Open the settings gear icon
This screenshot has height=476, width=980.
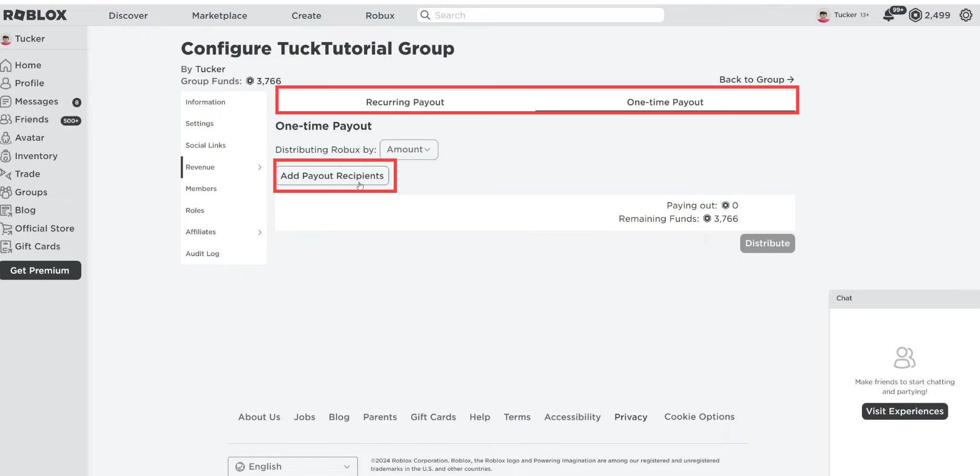966,15
